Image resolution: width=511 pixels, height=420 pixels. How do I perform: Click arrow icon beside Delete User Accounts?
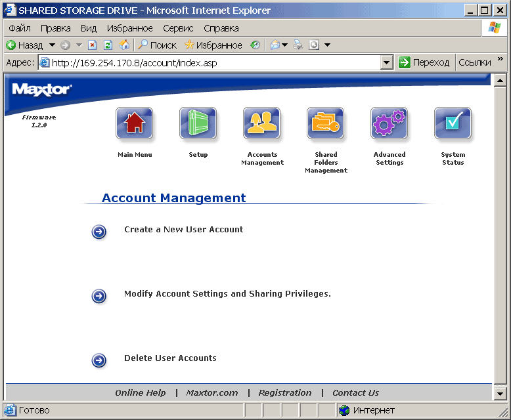pos(99,360)
